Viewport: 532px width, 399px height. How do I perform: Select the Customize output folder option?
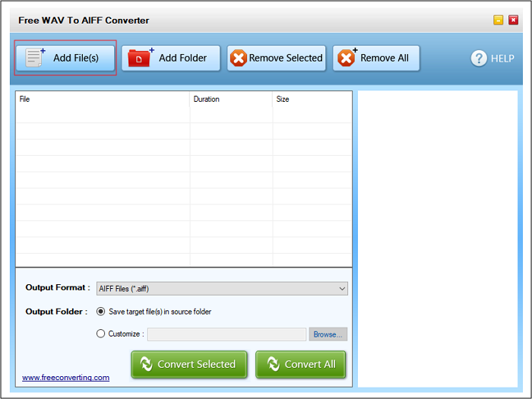coord(101,334)
